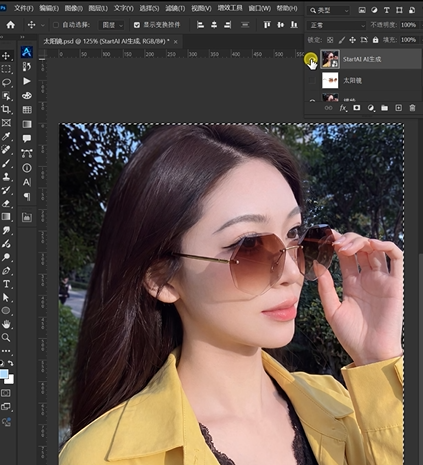Select the Ellipse shape tool
Screen dimensions: 423x465
[x=6, y=311]
